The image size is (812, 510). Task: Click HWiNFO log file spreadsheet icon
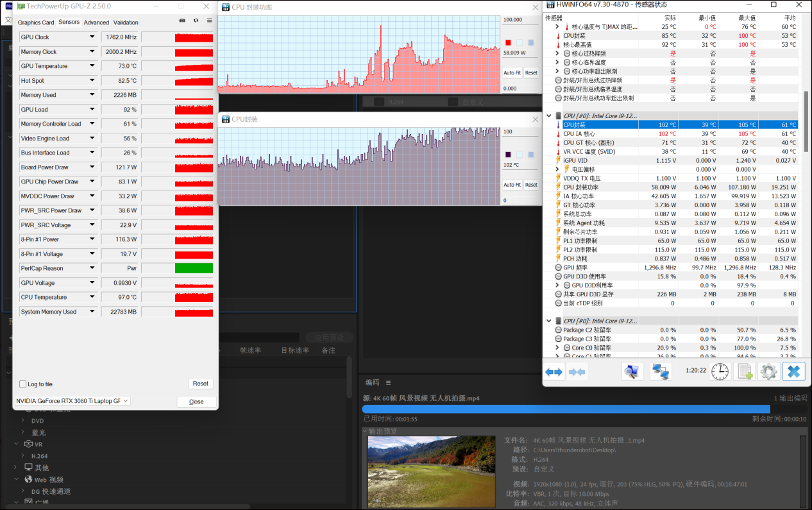(x=744, y=371)
